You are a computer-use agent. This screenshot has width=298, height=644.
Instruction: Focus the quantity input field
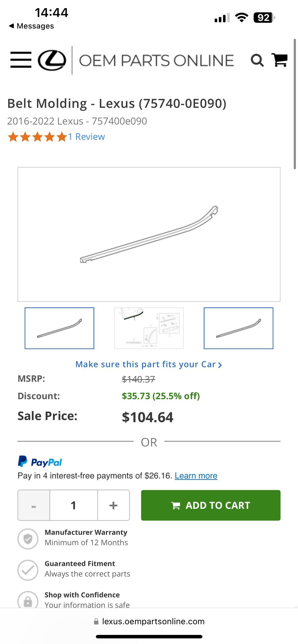[74, 505]
